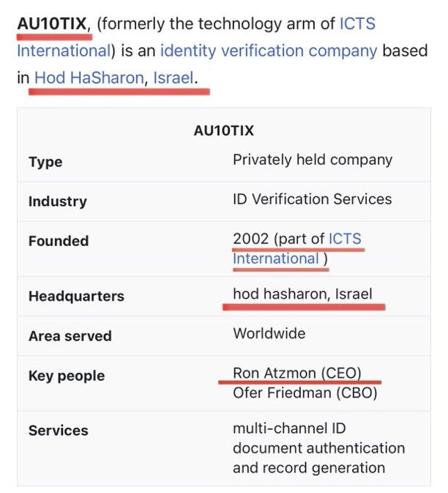Select the "Area served" row label

coord(70,336)
